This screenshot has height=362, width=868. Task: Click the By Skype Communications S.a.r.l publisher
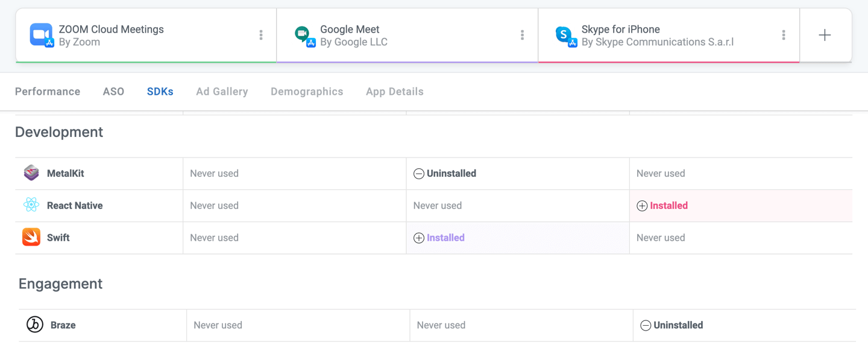pyautogui.click(x=658, y=42)
